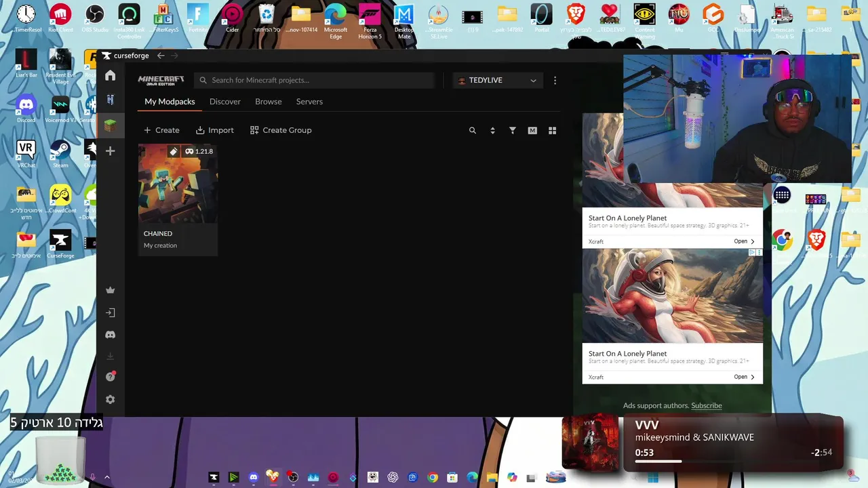Switch to Servers tab
The height and width of the screenshot is (488, 868).
[x=309, y=102]
